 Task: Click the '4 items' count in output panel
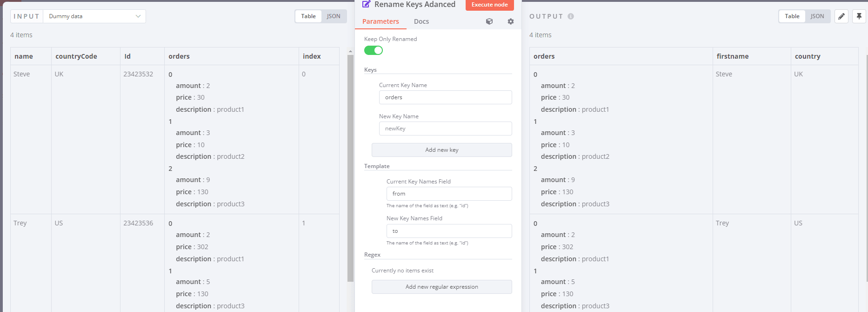541,35
